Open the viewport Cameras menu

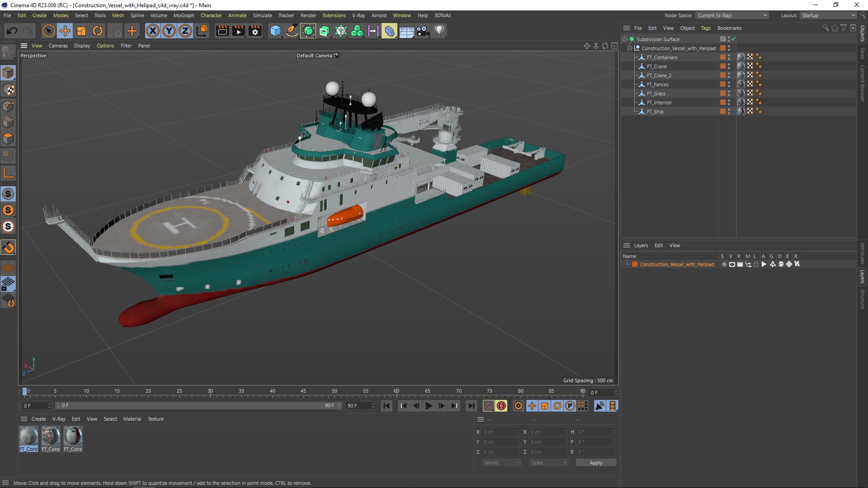click(x=58, y=46)
